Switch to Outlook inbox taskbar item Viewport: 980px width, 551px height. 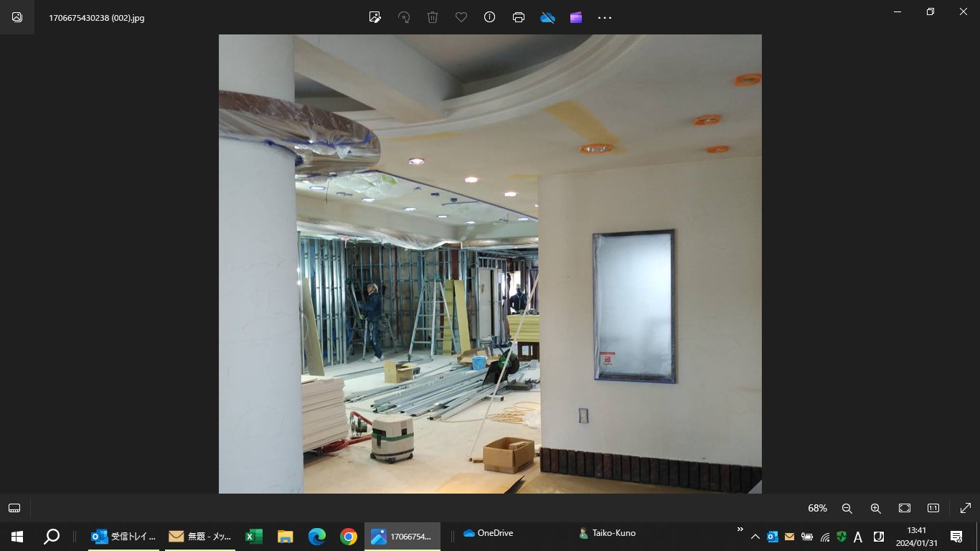(123, 537)
